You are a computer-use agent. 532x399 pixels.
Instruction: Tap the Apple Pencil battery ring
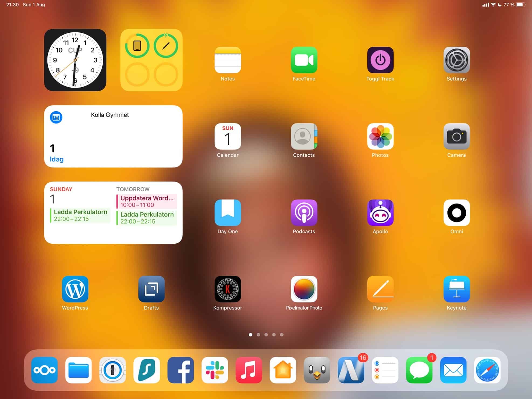pyautogui.click(x=166, y=46)
